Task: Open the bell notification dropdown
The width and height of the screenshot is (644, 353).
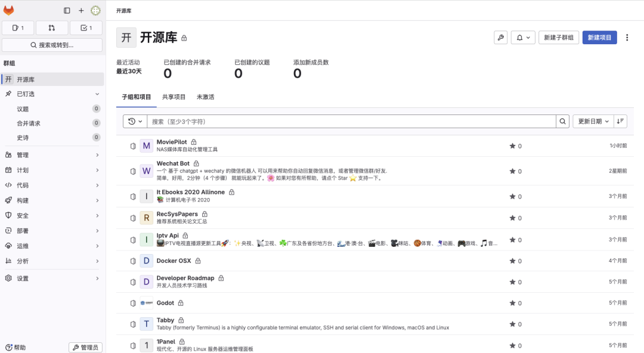Action: tap(523, 38)
